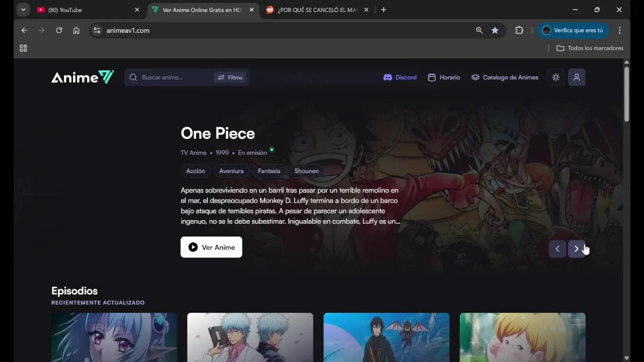Click the AnimeAV1 site logo
The height and width of the screenshot is (362, 644).
click(x=83, y=77)
